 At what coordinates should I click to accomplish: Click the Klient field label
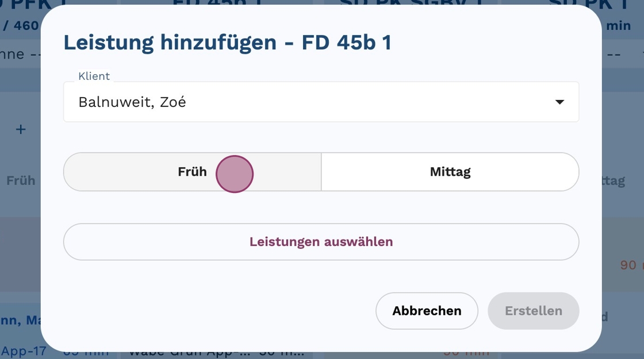click(x=94, y=76)
